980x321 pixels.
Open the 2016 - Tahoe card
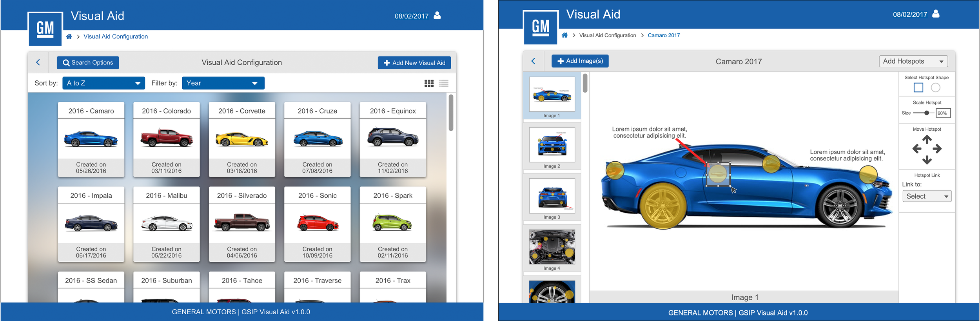tap(242, 287)
